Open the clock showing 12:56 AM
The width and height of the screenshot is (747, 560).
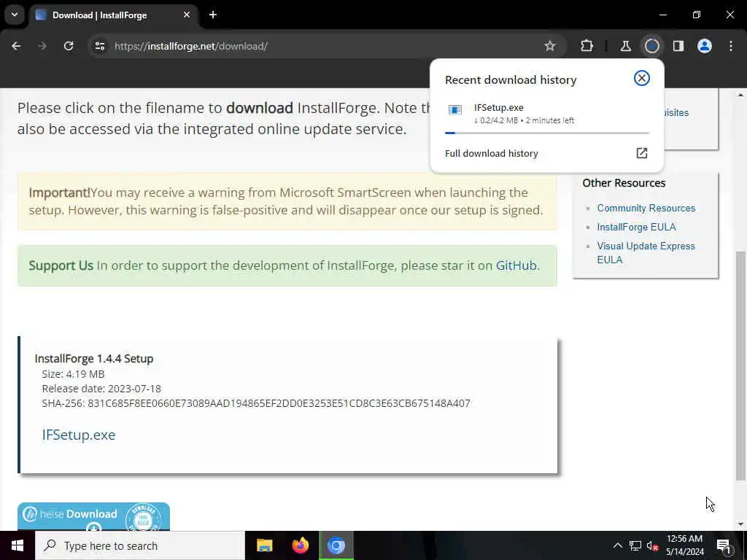click(x=684, y=545)
